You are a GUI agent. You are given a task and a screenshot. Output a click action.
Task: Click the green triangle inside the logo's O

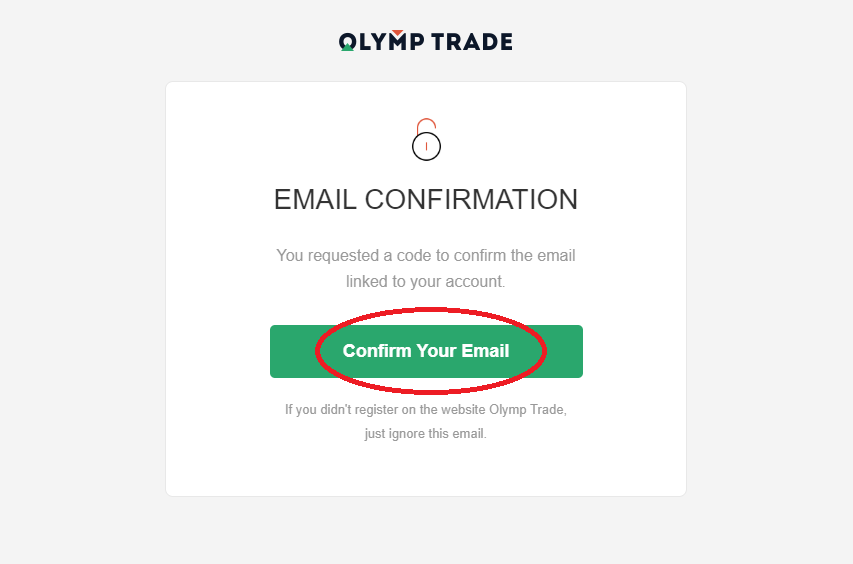click(x=347, y=47)
